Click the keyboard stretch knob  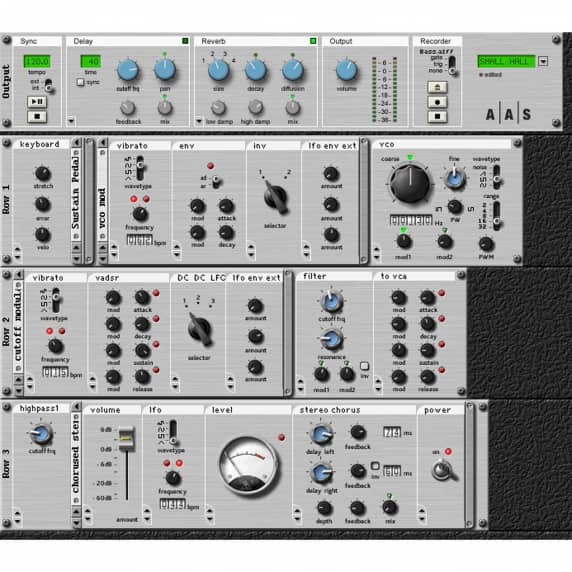click(x=43, y=174)
